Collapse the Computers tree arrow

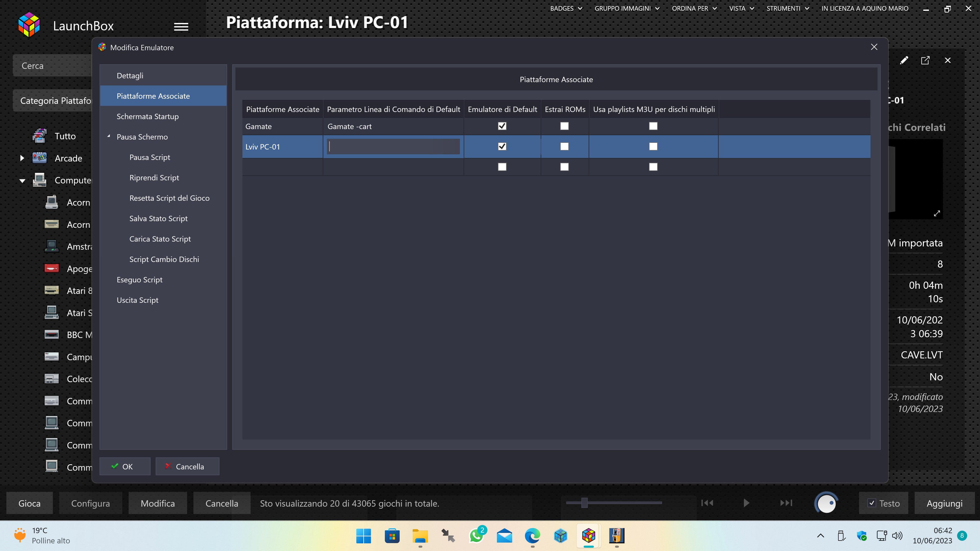coord(22,181)
